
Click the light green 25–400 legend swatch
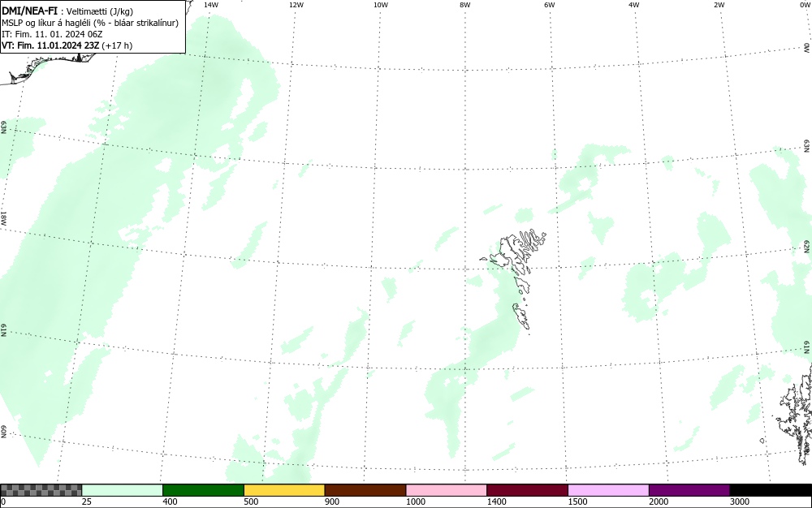(x=123, y=490)
